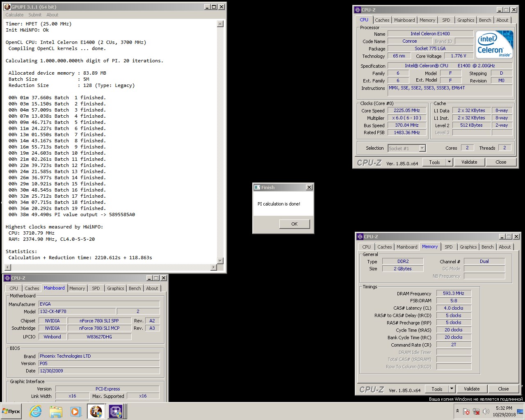
Task: Click the Finish dialog title bar icon
Action: pos(257,187)
